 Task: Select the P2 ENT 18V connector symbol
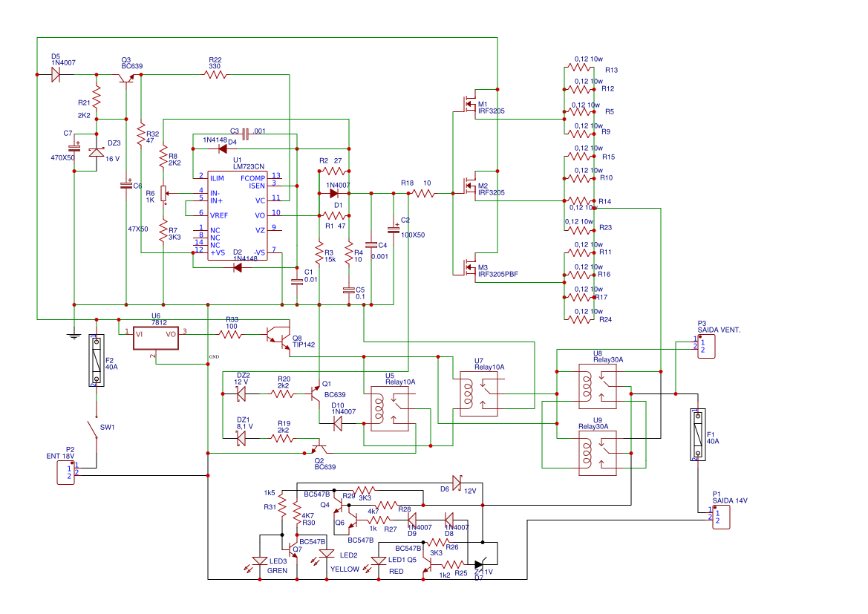click(x=66, y=473)
